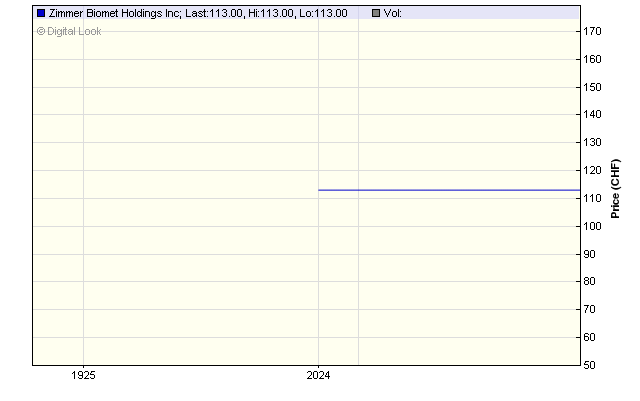Viewport: 640px width, 401px height.
Task: Click the 160 price axis label
Action: pos(592,60)
